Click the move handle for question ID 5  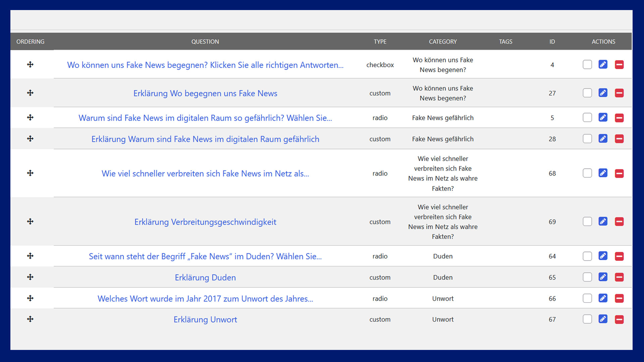30,117
